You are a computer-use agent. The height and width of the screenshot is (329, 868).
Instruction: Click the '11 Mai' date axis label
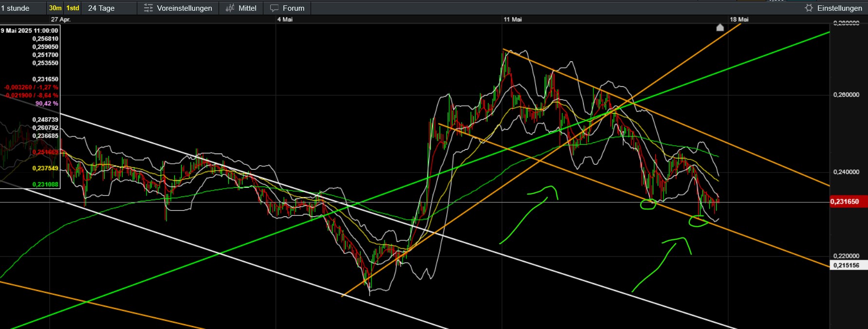[x=513, y=19]
